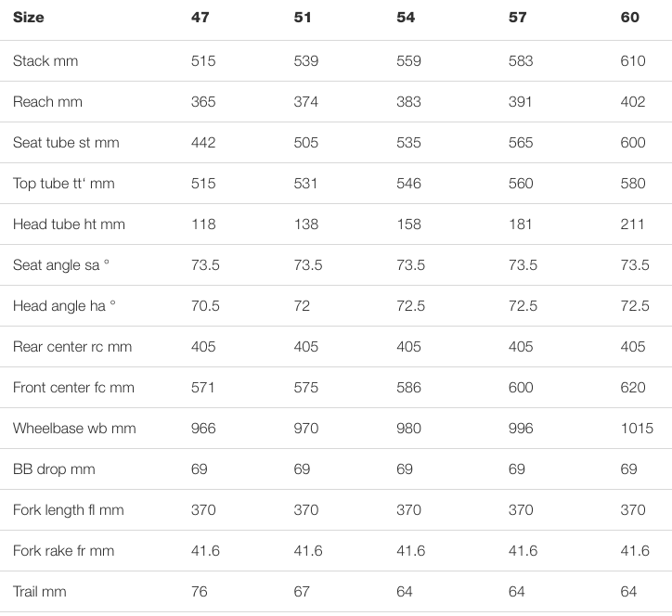Select the Seat tube st mm label
Screen dimensions: 672x616
(66, 143)
